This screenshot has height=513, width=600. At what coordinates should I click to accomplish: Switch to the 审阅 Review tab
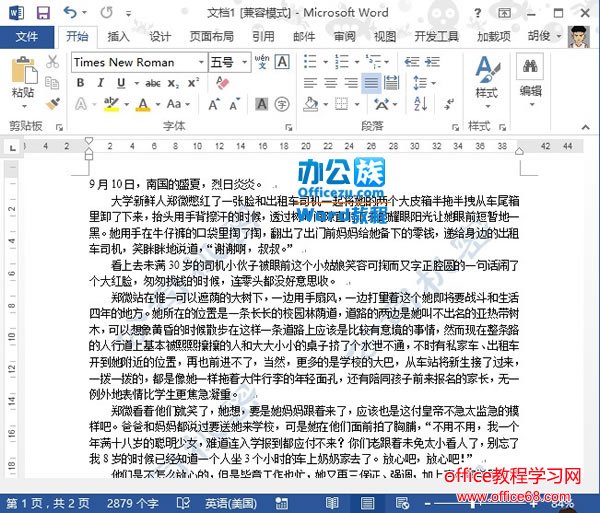pos(345,37)
